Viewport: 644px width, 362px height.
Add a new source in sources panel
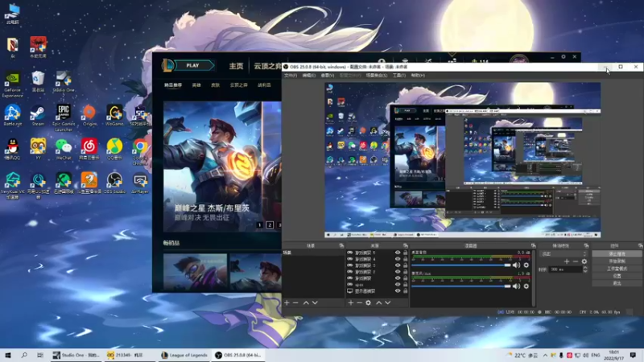[x=351, y=303]
